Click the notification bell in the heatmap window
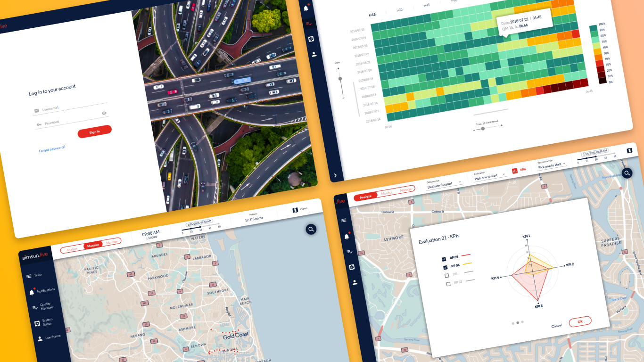Screen dimensions: 644x362 click(306, 8)
